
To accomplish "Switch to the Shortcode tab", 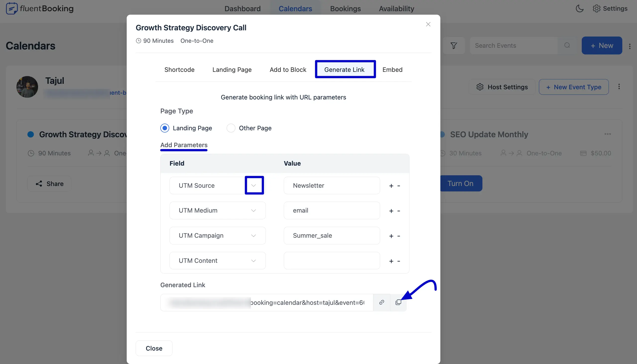I will 179,70.
